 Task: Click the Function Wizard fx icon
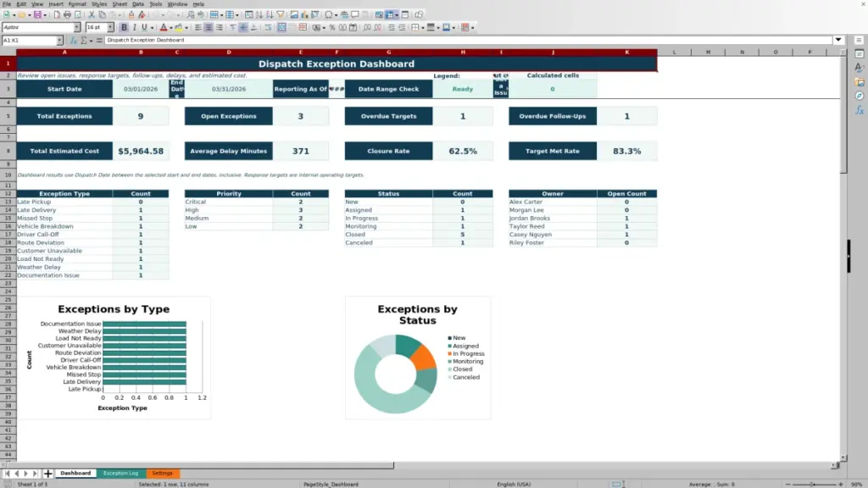pyautogui.click(x=73, y=41)
